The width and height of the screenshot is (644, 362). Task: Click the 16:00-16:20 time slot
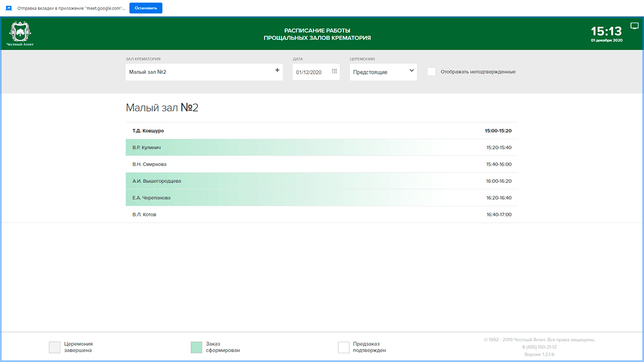click(x=499, y=181)
